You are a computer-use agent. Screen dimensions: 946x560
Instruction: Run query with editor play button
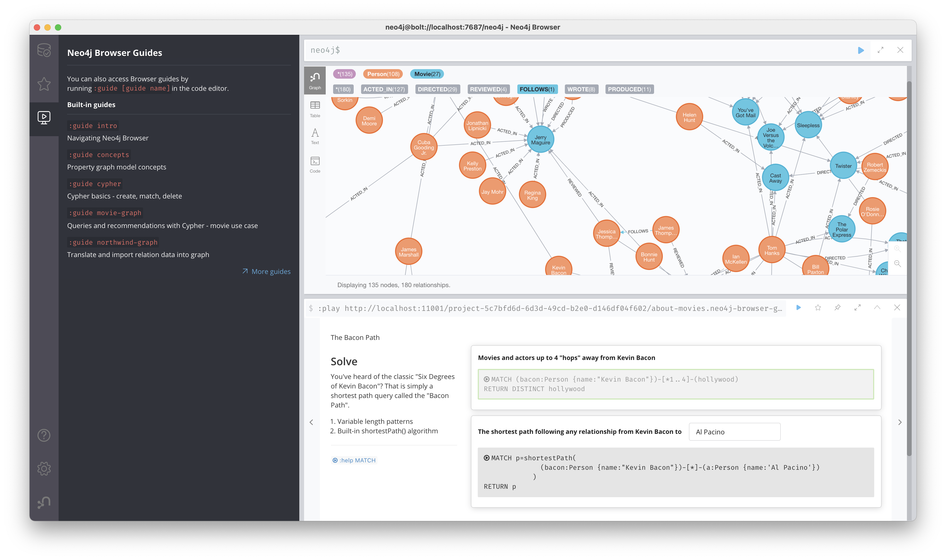(861, 50)
